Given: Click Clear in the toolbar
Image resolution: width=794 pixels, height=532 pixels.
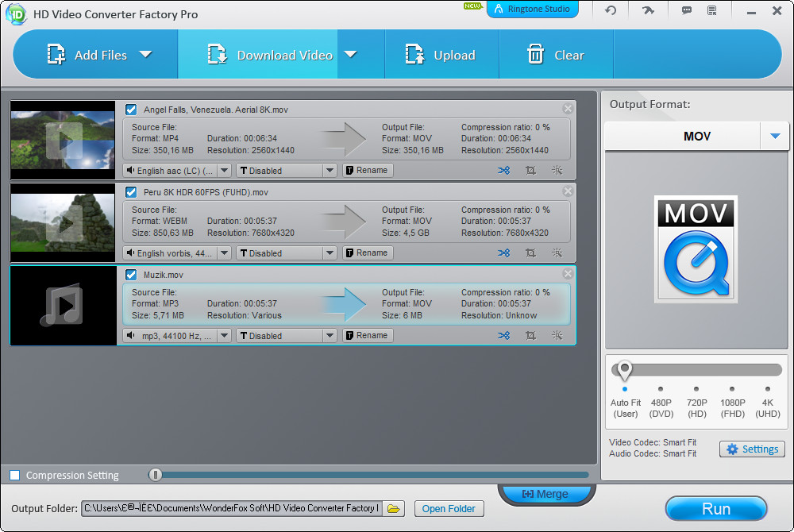Looking at the screenshot, I should 556,55.
